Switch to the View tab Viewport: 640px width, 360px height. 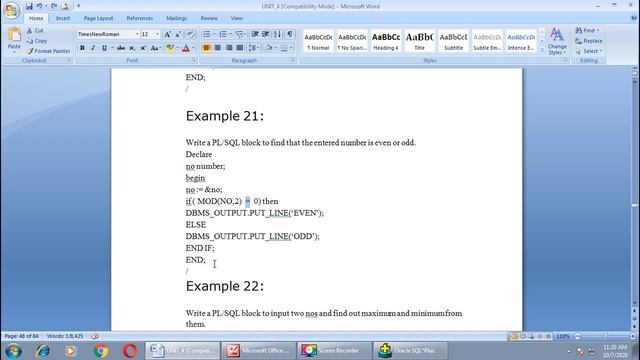236,18
